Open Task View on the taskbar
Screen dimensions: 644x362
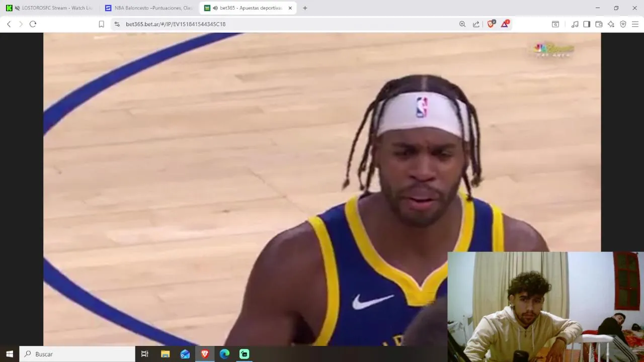coord(145,354)
